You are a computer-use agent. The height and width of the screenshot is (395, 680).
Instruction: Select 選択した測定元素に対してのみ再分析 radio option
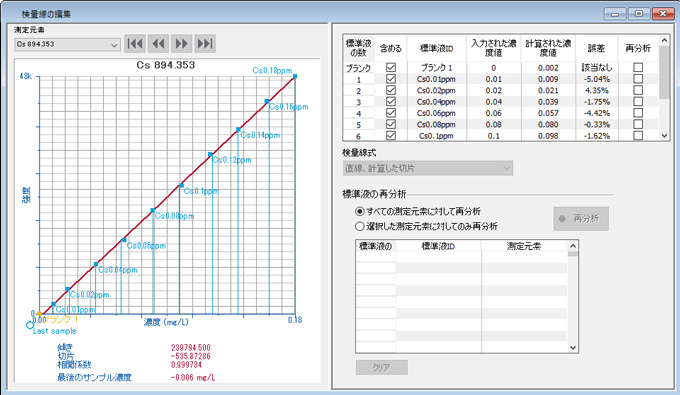click(x=360, y=226)
